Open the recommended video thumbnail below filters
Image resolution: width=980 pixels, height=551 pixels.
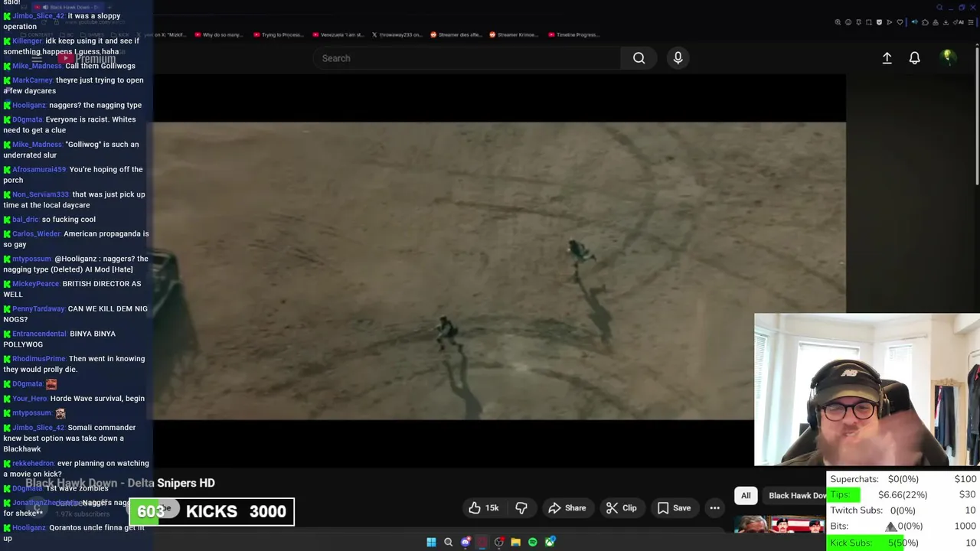779,525
